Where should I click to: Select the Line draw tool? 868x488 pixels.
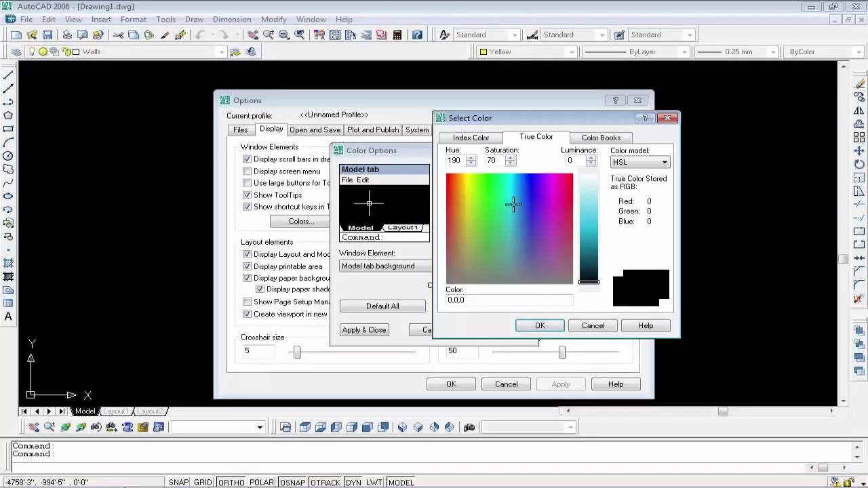[x=8, y=75]
